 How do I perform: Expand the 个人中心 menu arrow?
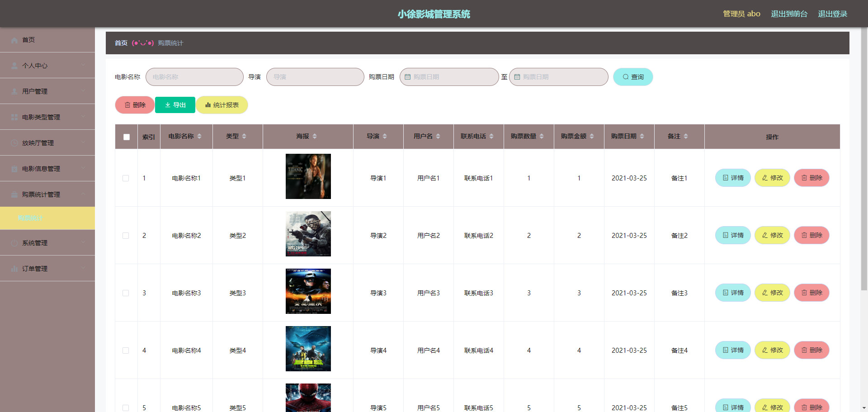(83, 66)
